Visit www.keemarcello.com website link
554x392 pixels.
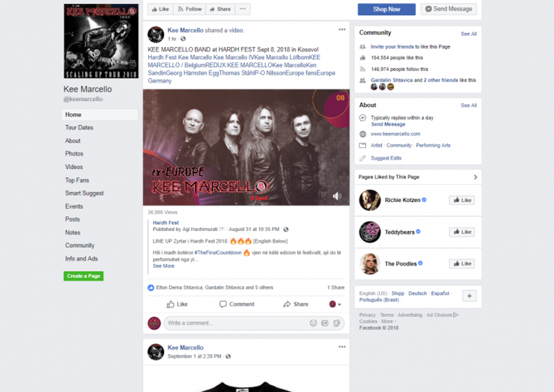[395, 134]
